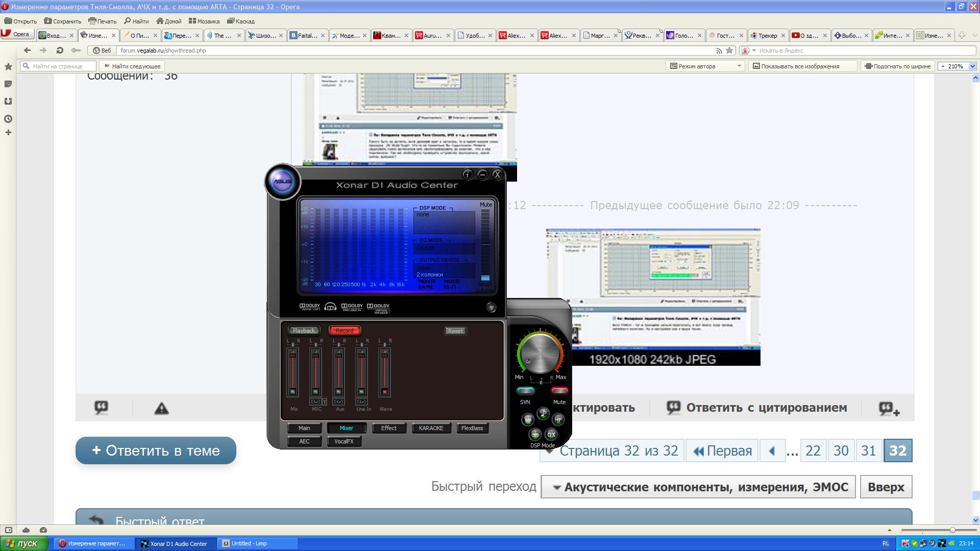Viewport: 980px width, 551px height.
Task: Expand the sidebar with plus icon
Action: (8, 133)
